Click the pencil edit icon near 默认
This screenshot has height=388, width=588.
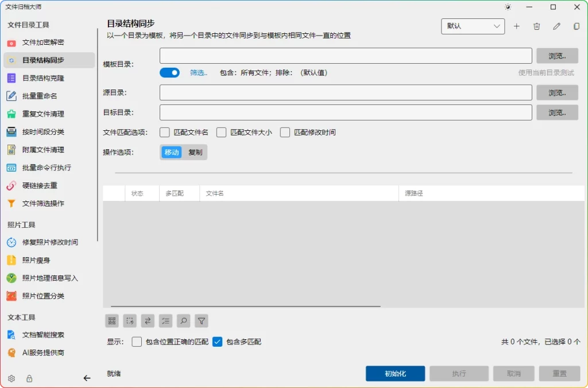click(x=556, y=26)
